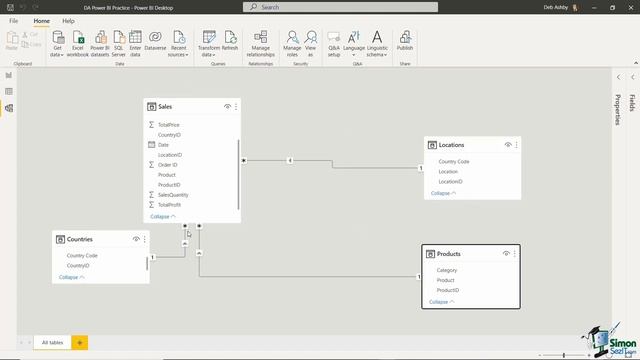The width and height of the screenshot is (640, 360).
Task: Click Deb Ashby account name
Action: pos(556,7)
